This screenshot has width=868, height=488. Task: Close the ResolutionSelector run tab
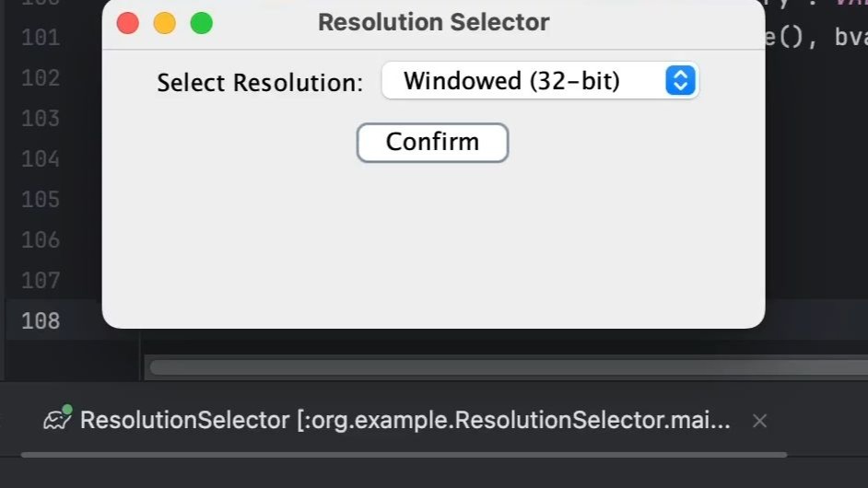[759, 421]
